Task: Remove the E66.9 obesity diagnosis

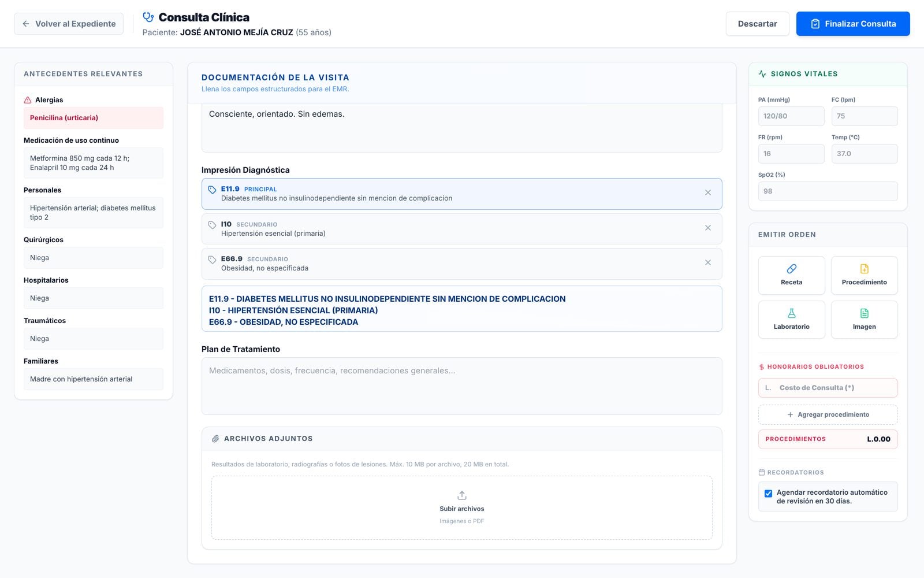Action: [708, 263]
